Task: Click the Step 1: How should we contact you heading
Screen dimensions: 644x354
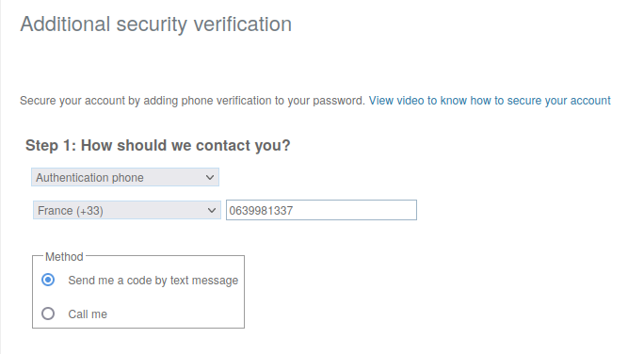Action: pos(158,145)
